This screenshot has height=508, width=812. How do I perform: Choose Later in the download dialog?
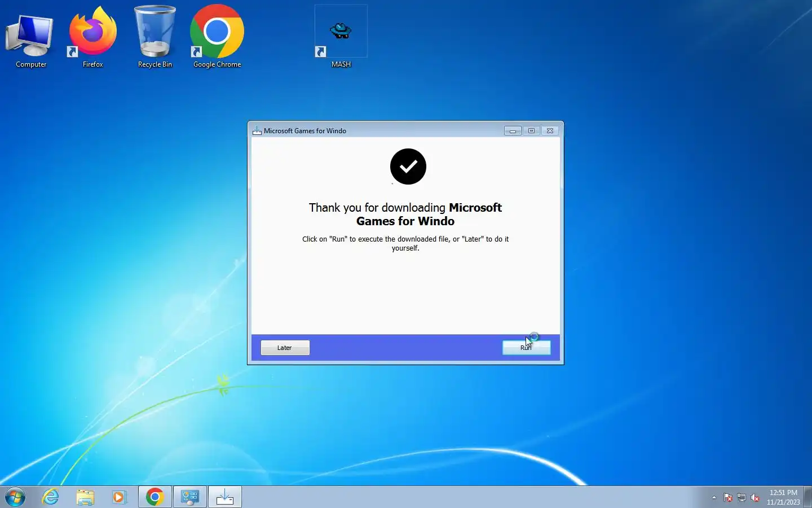pos(285,348)
